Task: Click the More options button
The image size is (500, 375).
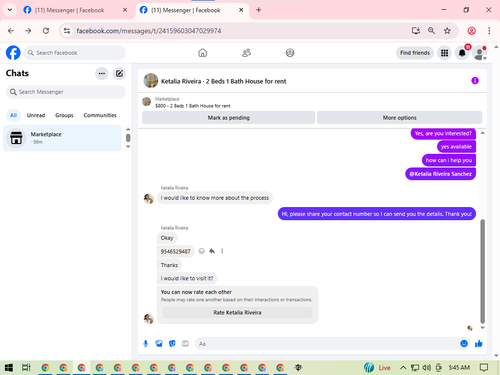Action: coord(399,118)
